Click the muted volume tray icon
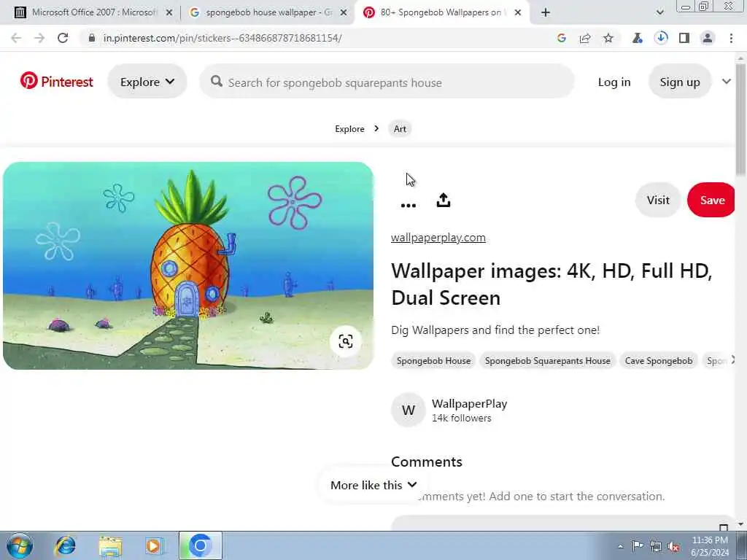This screenshot has height=560, width=747. [x=673, y=546]
